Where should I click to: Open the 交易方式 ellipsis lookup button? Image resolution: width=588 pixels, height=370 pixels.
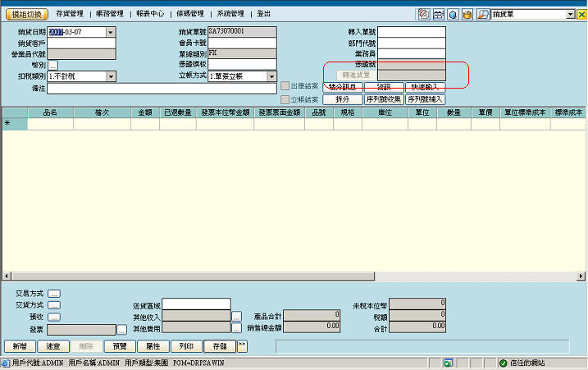coord(53,293)
